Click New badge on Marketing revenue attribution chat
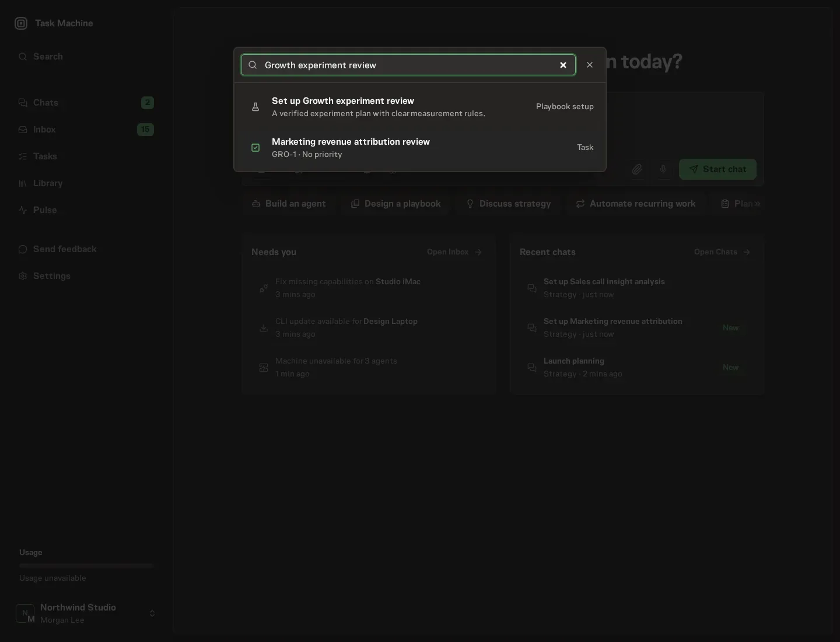The image size is (840, 642). [x=731, y=328]
